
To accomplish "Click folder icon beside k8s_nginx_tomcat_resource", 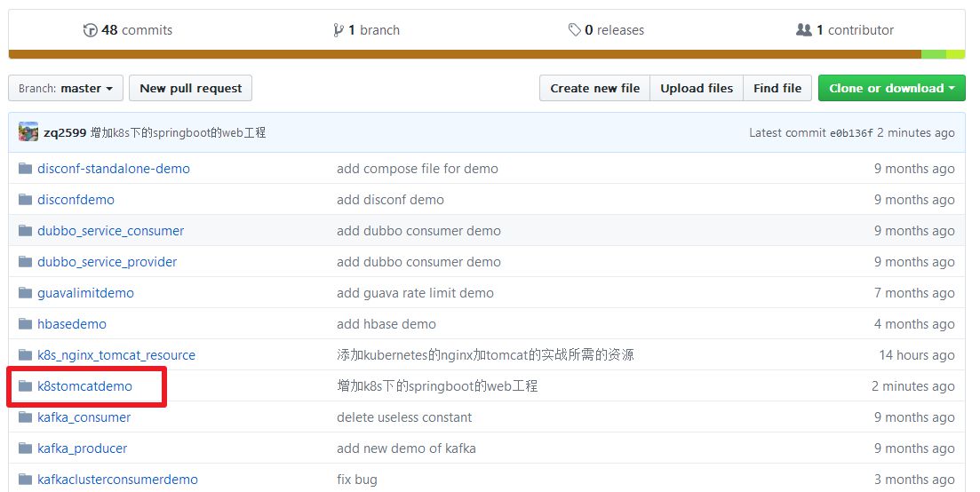I will [x=25, y=355].
